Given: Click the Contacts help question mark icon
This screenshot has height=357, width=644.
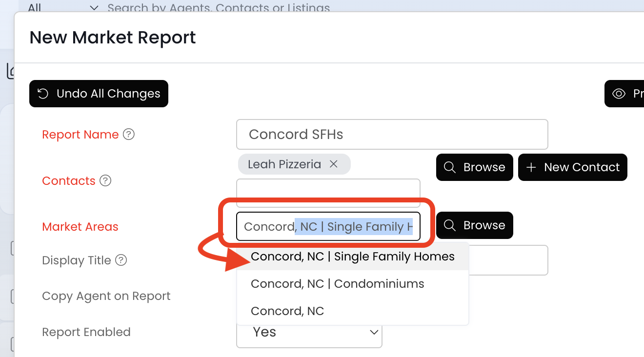Looking at the screenshot, I should click(x=105, y=181).
